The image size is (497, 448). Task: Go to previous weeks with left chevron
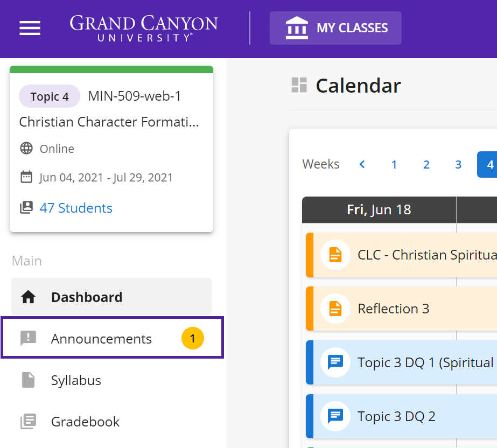pyautogui.click(x=362, y=164)
